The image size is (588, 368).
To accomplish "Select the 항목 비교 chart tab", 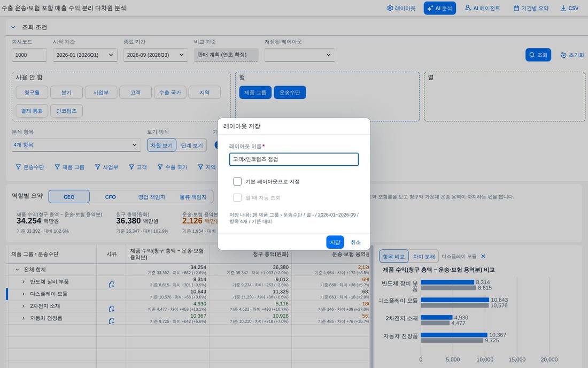I will click(394, 257).
